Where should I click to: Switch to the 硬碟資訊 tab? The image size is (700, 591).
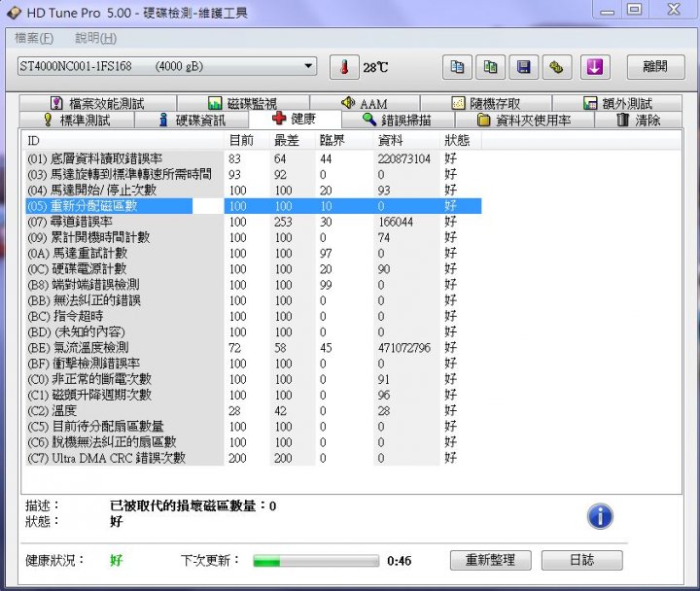coord(192,120)
